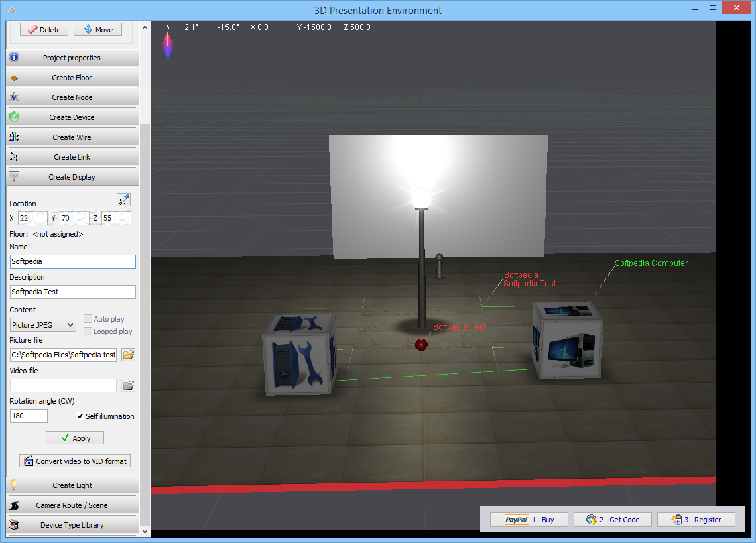Click the Move button
This screenshot has height=543, width=756.
(98, 29)
